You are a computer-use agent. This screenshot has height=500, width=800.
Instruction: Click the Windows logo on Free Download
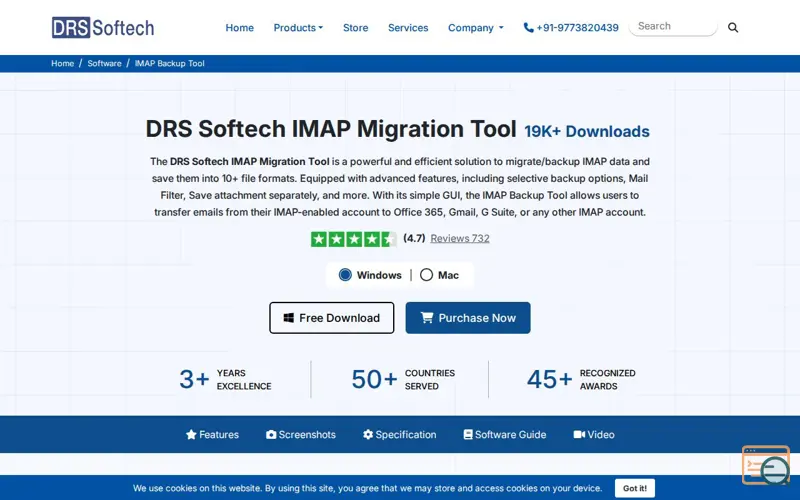click(x=288, y=318)
